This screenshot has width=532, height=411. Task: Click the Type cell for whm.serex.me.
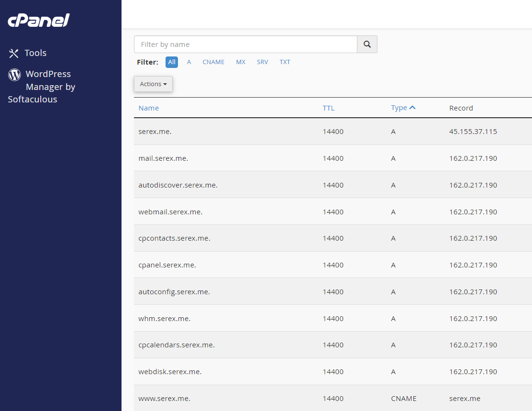tap(393, 319)
